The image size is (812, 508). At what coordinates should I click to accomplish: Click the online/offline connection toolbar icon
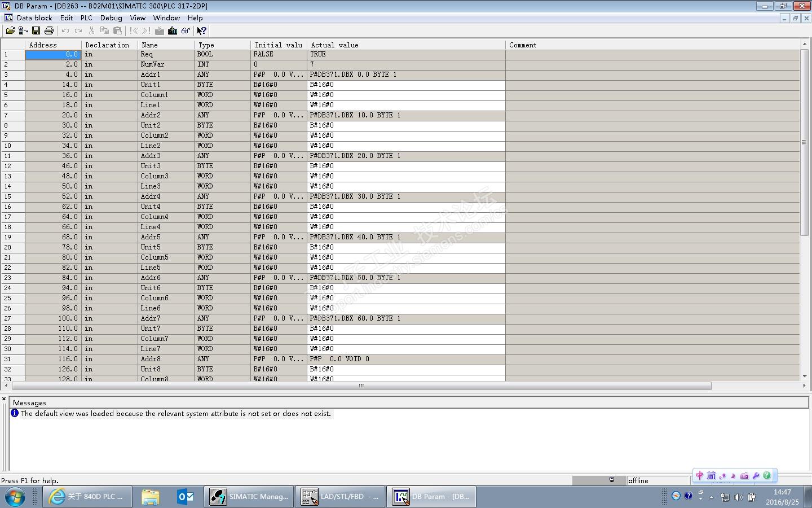click(23, 31)
